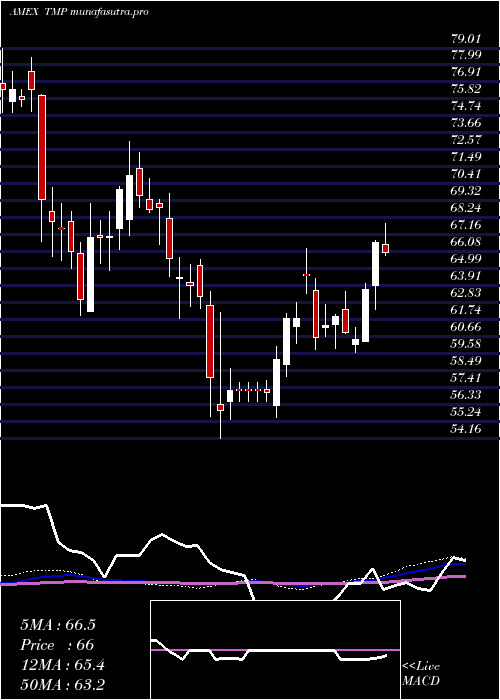
Task: Click the 70.41 price axis label
Action: [x=466, y=174]
